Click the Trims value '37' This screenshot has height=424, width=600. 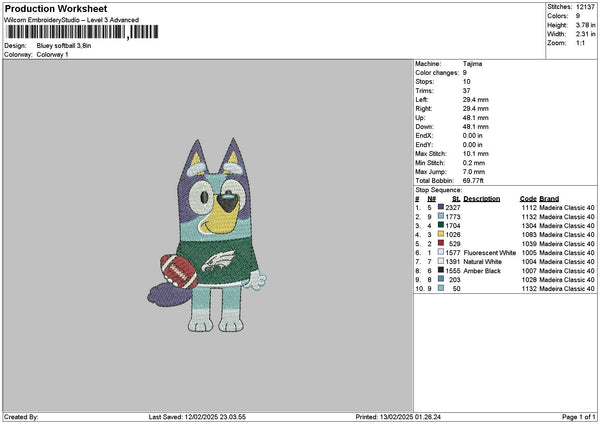click(466, 91)
